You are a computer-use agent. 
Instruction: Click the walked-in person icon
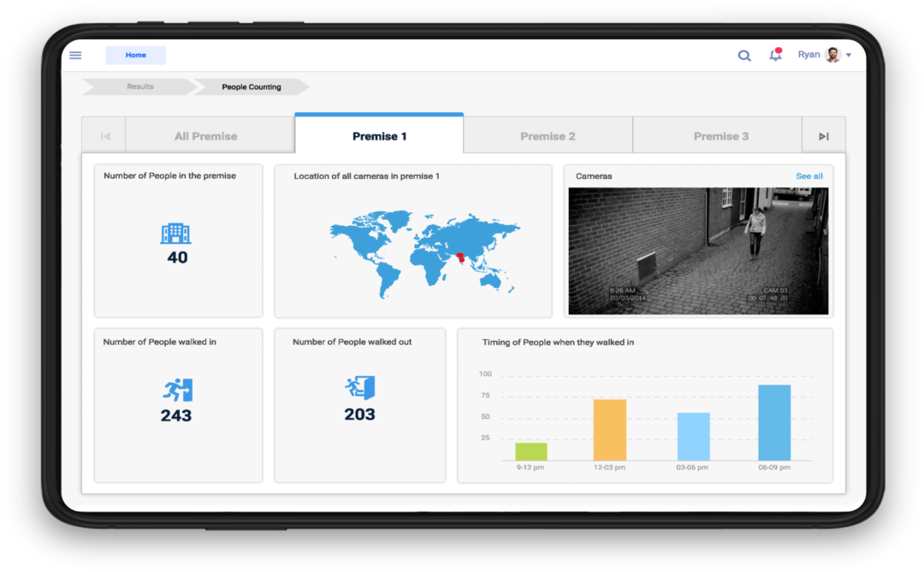178,390
